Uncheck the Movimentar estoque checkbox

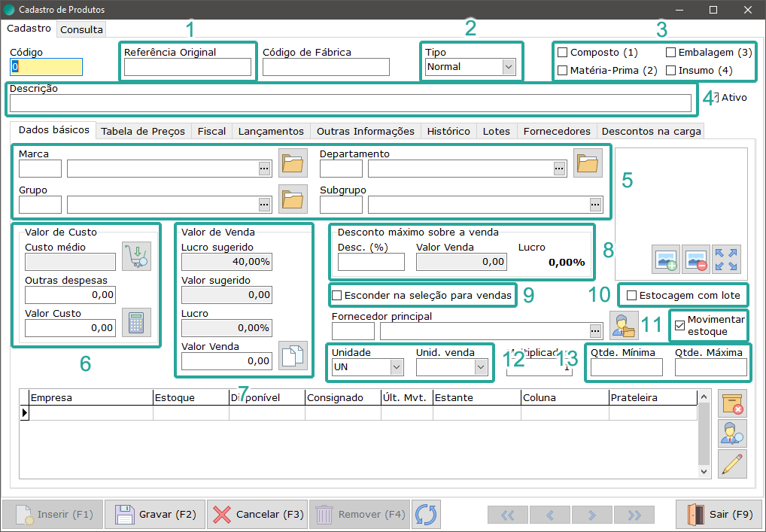click(x=680, y=325)
